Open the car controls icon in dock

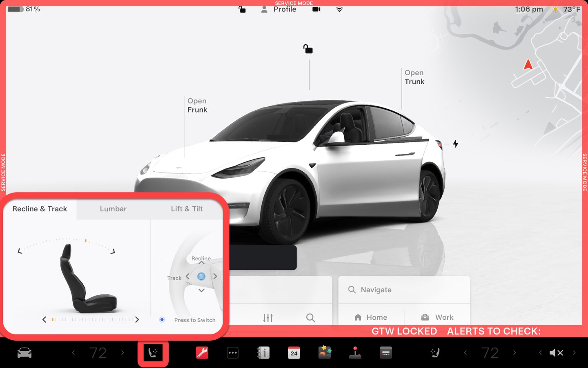pos(24,352)
